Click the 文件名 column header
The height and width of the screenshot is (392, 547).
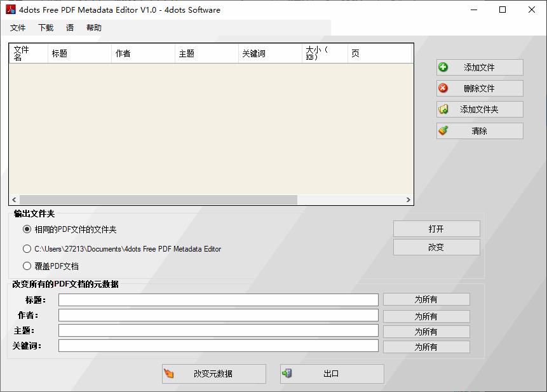(x=29, y=53)
